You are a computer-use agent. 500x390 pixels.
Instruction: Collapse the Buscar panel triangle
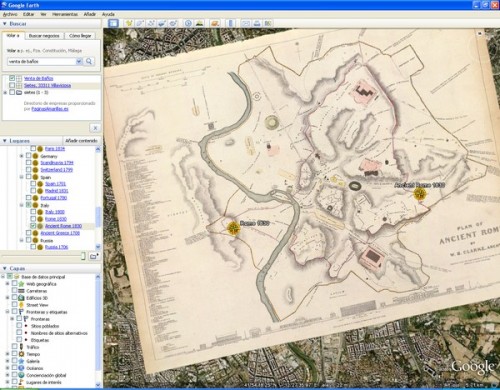[x=4, y=24]
